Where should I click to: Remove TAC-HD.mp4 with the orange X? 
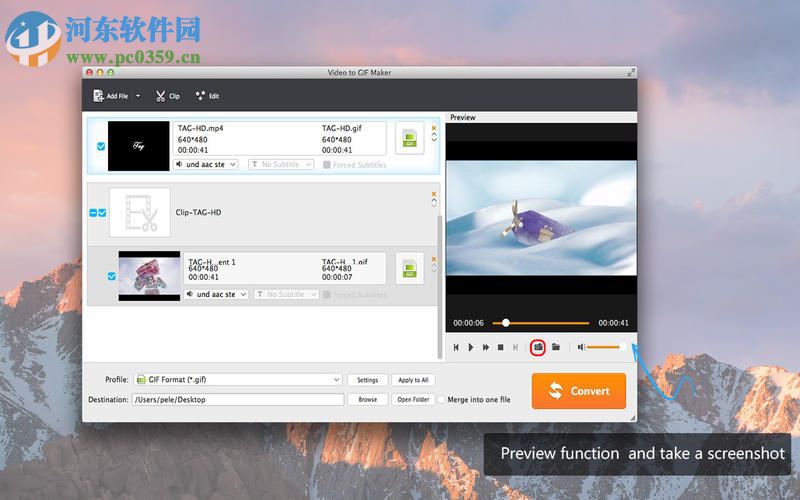point(434,128)
